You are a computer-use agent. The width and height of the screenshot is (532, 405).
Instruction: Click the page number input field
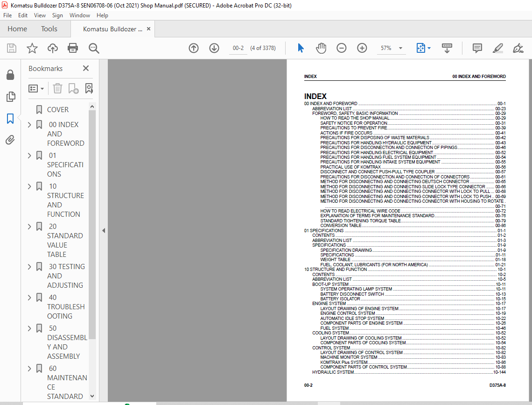(238, 48)
